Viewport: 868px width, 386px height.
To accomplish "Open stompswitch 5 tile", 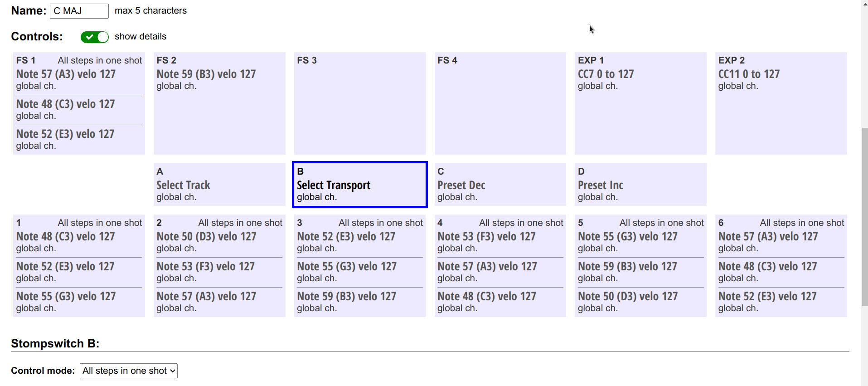I will (x=640, y=266).
